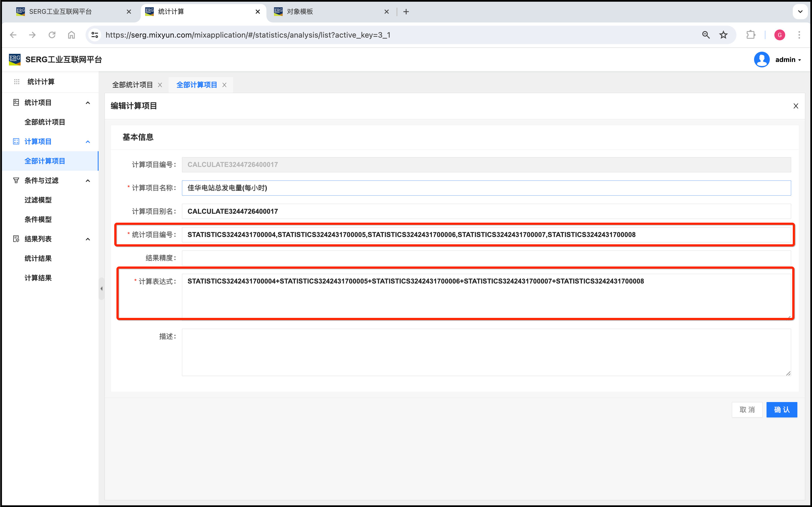Collapse the 条件与过滤 sidebar section
This screenshot has width=812, height=507.
88,181
